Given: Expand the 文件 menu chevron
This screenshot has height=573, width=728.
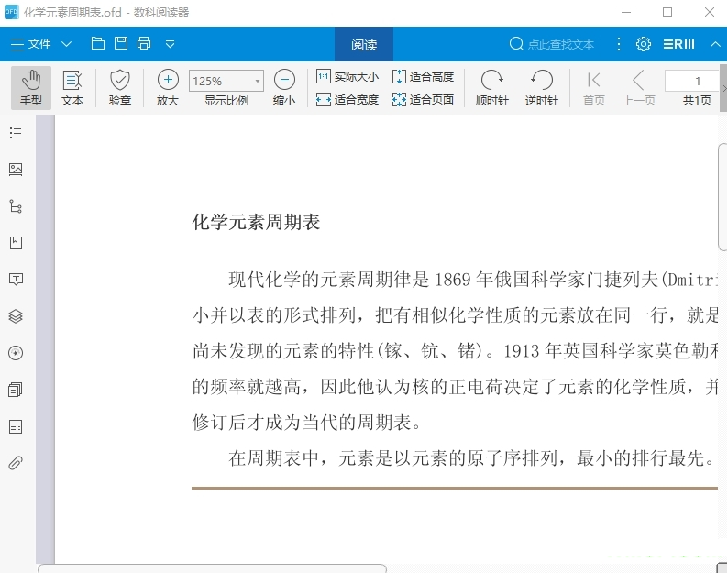Looking at the screenshot, I should click(66, 44).
